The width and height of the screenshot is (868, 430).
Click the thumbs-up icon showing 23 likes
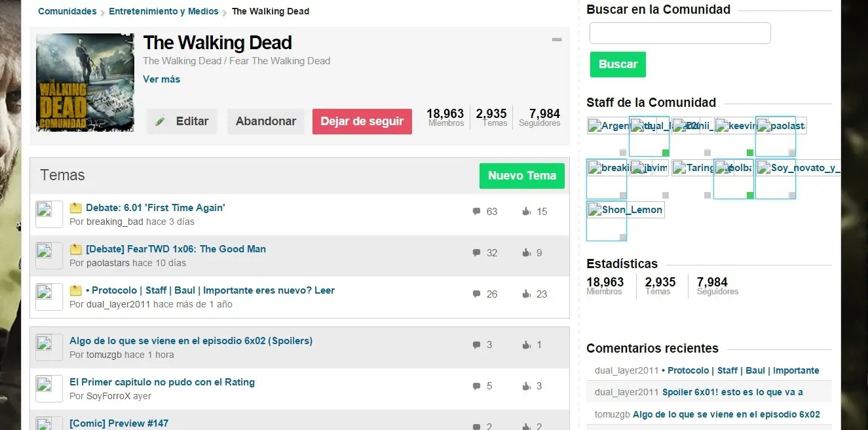526,294
